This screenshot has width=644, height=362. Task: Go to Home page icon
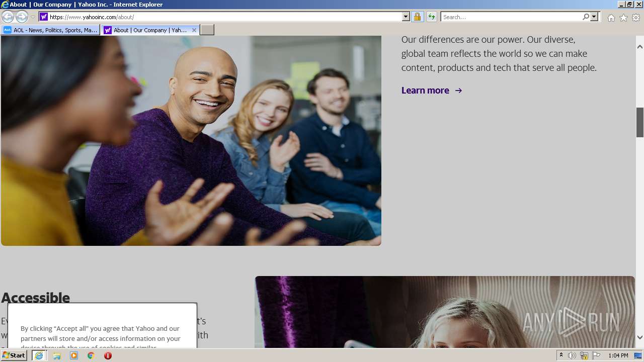click(611, 18)
